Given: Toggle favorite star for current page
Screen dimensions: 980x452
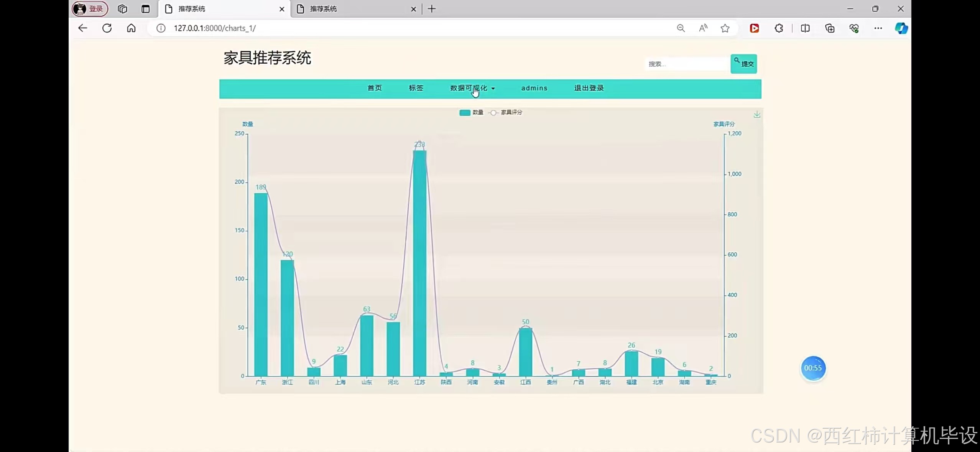Looking at the screenshot, I should click(725, 28).
